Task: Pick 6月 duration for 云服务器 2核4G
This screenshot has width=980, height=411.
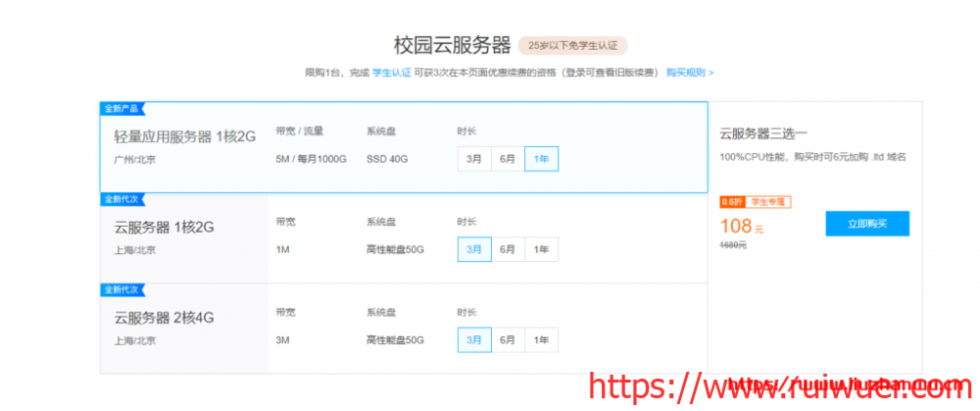Action: pos(508,340)
